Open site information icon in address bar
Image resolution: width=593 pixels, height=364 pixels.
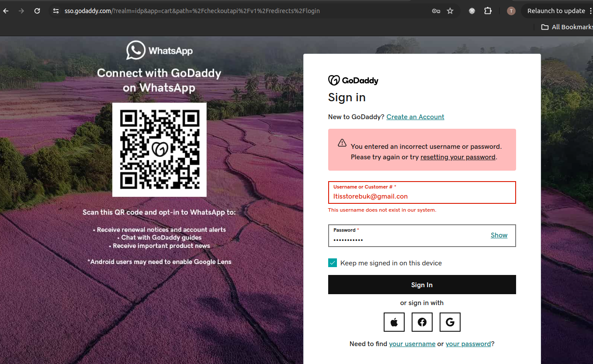pos(55,11)
